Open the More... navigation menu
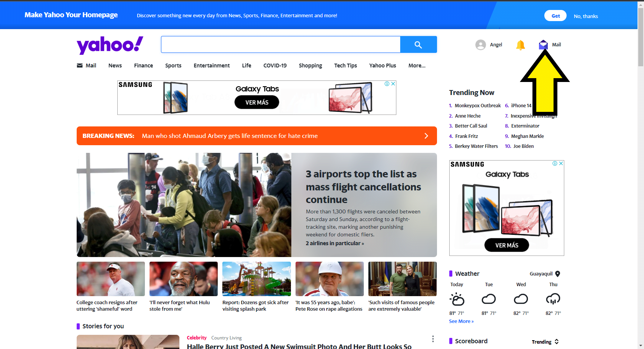Image resolution: width=644 pixels, height=349 pixels. pos(417,66)
